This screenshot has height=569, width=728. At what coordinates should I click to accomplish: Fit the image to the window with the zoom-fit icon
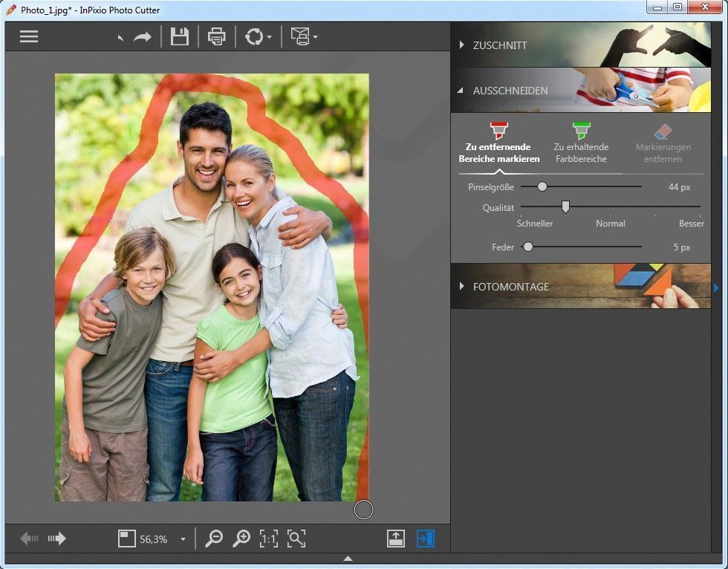coord(296,539)
